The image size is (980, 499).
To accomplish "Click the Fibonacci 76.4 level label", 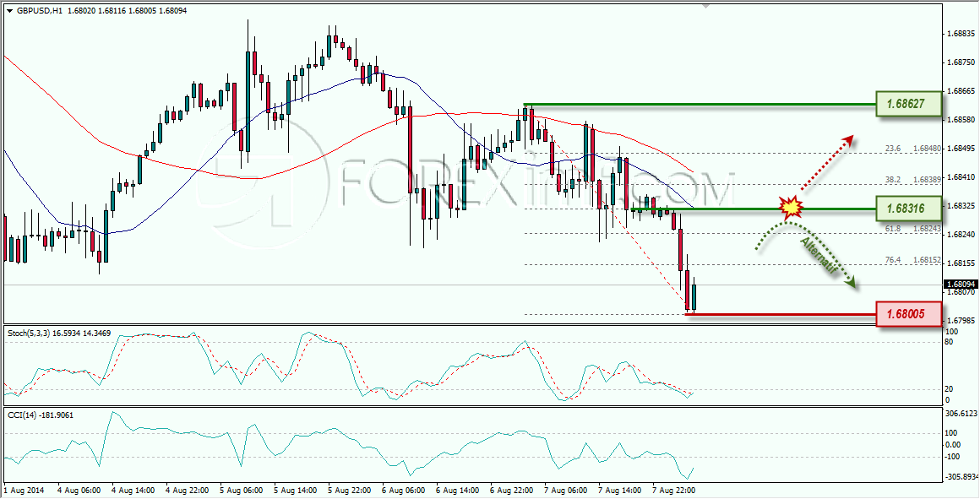I will [893, 259].
